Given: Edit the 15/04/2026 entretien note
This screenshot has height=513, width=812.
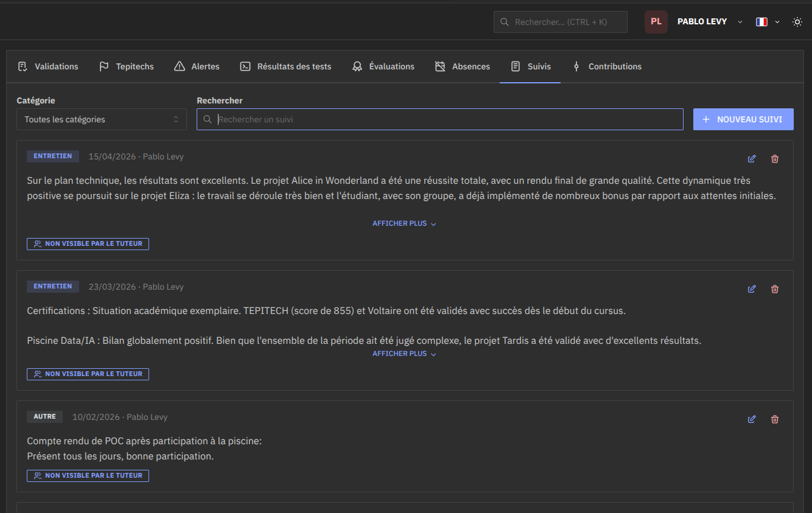Looking at the screenshot, I should tap(752, 159).
